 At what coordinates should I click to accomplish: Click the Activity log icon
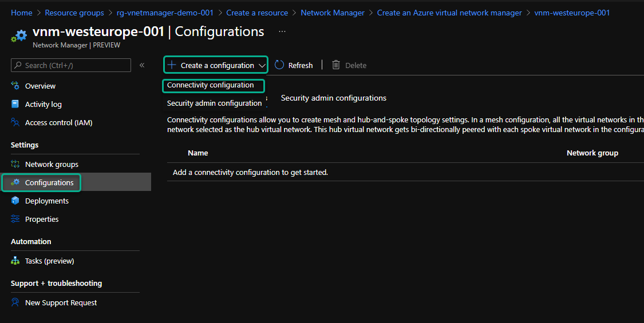[15, 104]
